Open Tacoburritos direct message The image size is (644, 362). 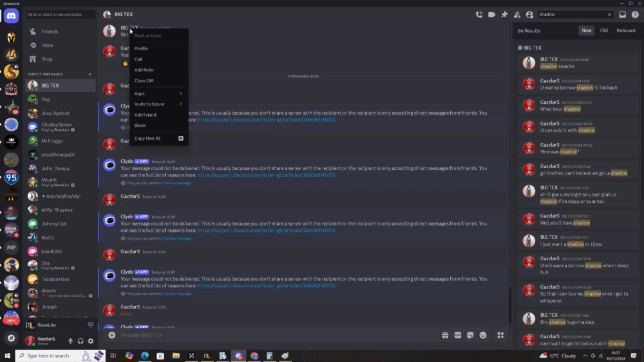[61, 279]
